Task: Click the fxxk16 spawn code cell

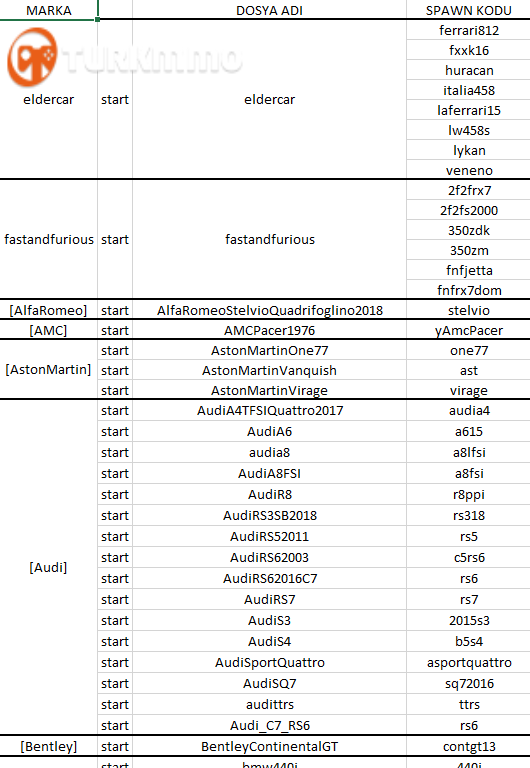Action: point(468,50)
